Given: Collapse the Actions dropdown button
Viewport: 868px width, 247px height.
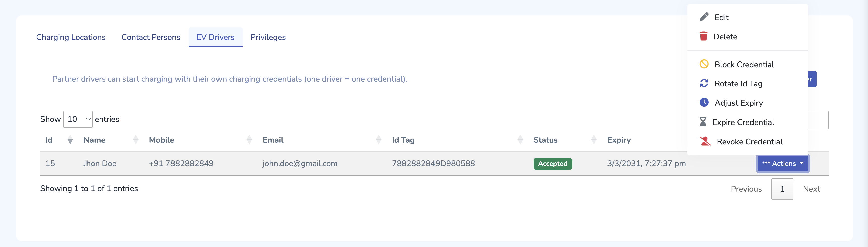Looking at the screenshot, I should point(783,164).
